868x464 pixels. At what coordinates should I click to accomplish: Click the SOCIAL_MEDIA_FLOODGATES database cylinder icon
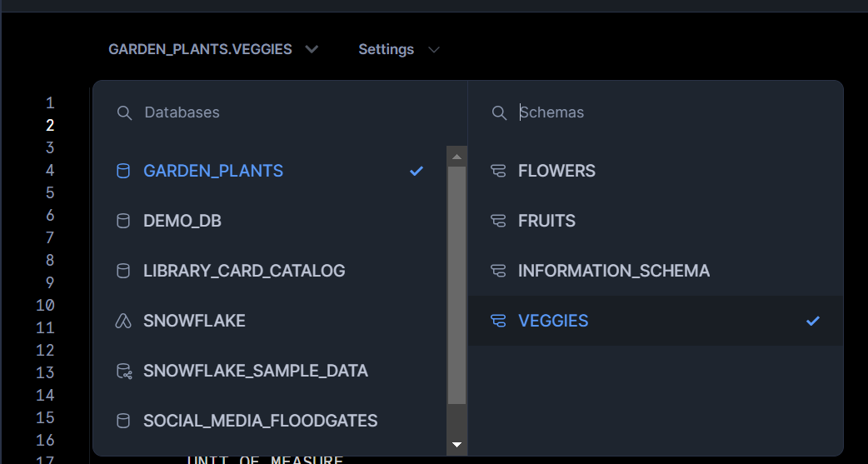click(x=123, y=421)
